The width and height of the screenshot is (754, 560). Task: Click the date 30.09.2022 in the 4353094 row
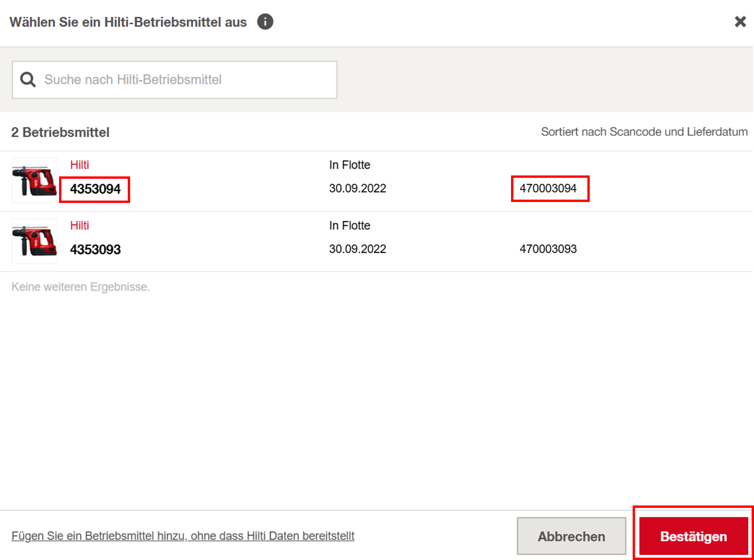click(x=357, y=188)
